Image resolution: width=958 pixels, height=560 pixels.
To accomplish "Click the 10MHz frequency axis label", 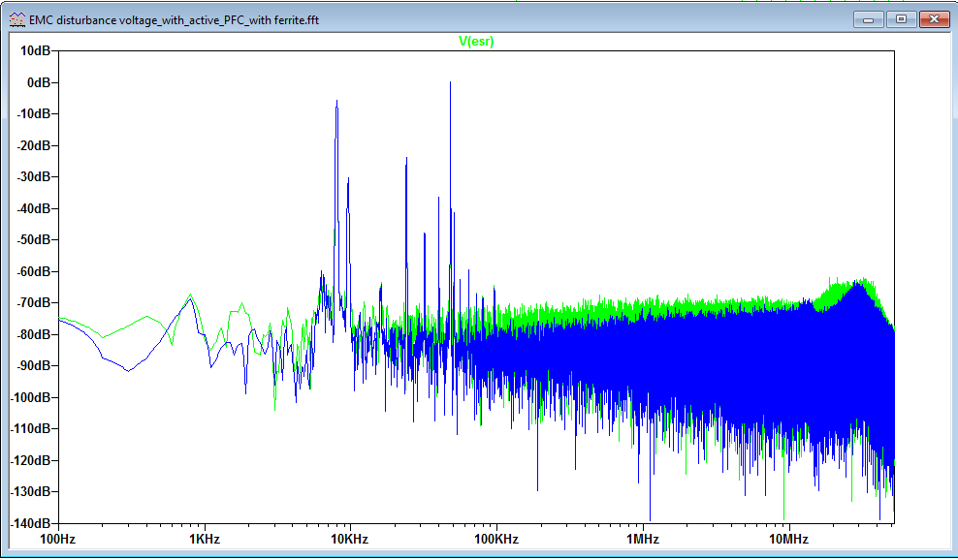I will 788,540.
